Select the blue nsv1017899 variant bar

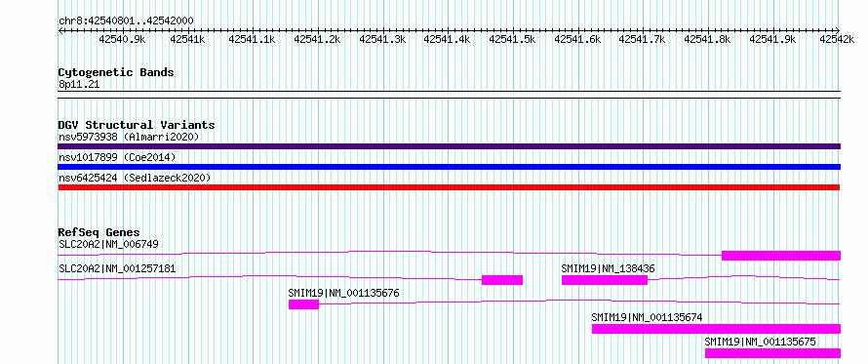[x=450, y=167]
